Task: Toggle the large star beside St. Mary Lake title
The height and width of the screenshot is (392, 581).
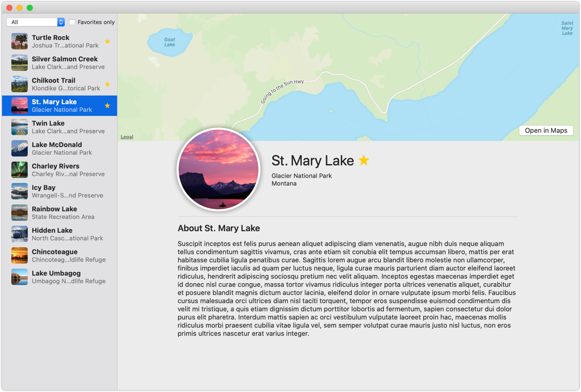Action: pyautogui.click(x=364, y=160)
